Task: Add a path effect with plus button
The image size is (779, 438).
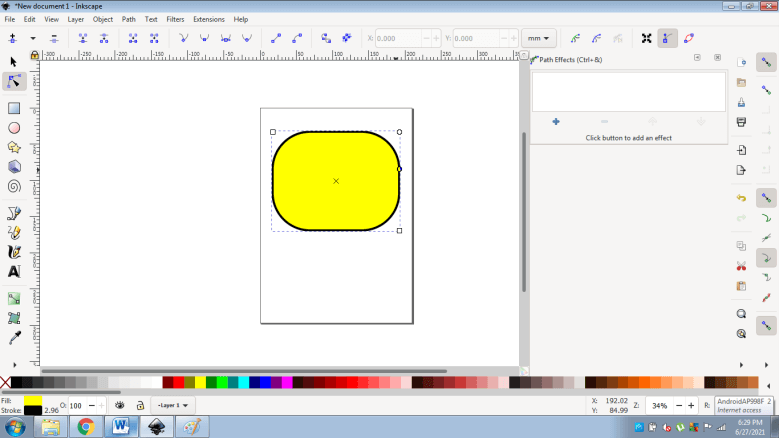Action: tap(556, 122)
